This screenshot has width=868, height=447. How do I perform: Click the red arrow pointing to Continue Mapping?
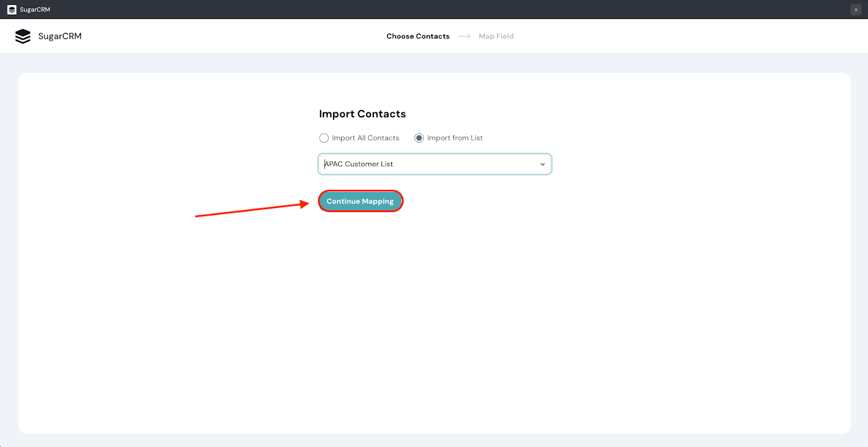tap(250, 209)
